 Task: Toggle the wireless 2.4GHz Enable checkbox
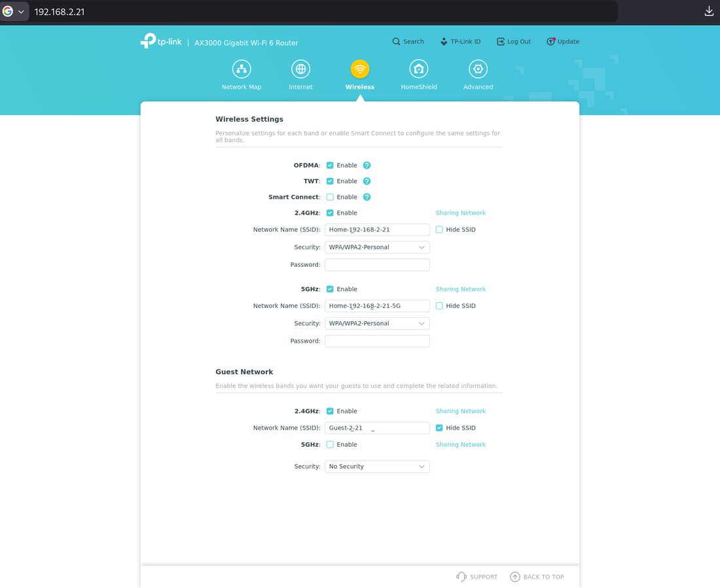click(330, 213)
